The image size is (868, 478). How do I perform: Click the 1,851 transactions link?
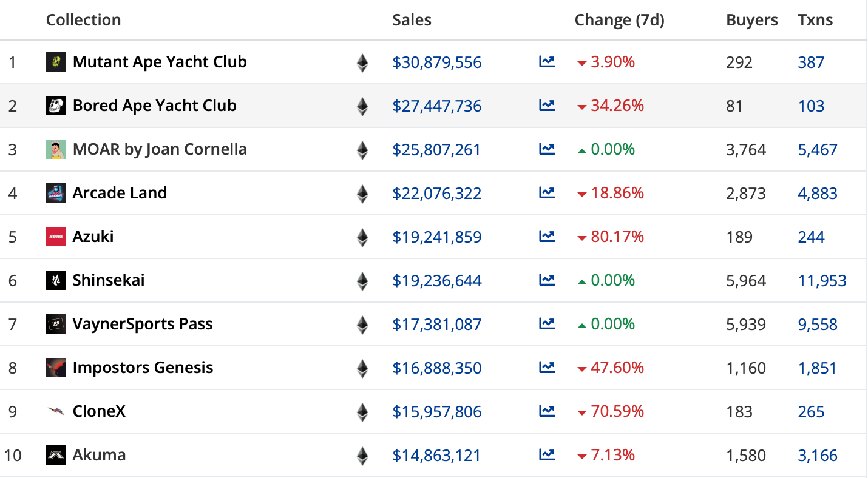click(817, 368)
